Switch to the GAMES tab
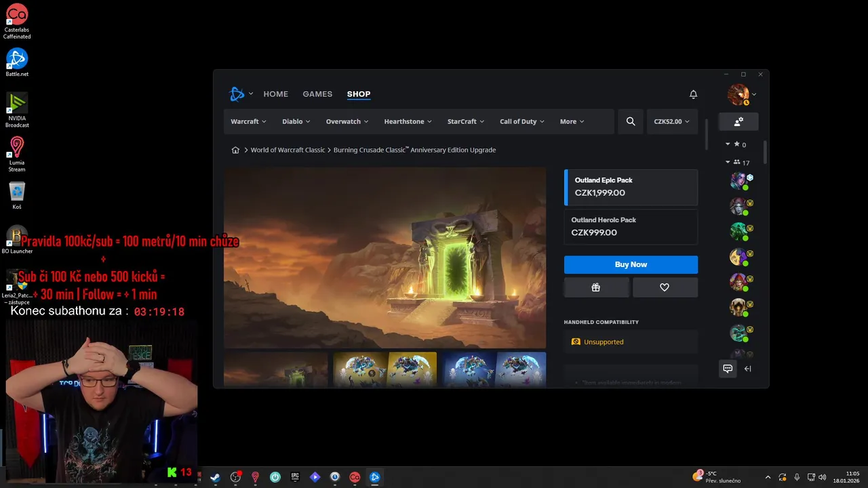The height and width of the screenshot is (488, 868). tap(317, 94)
